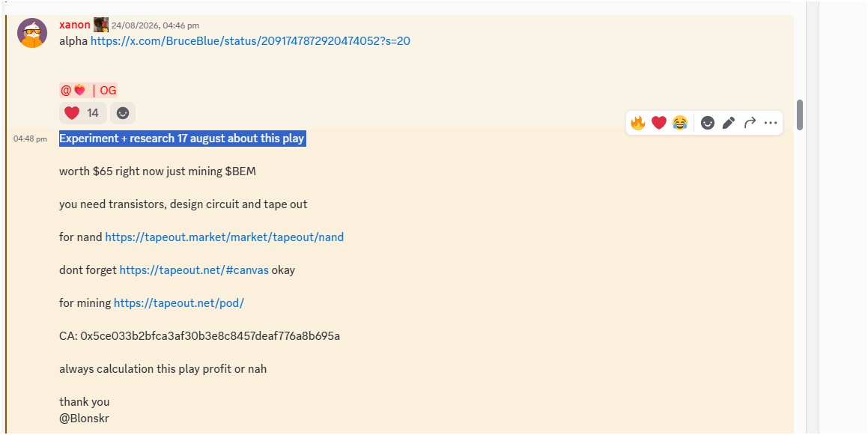Image resolution: width=868 pixels, height=435 pixels.
Task: Click the contract address 0x5ce033b2bfca3af30b3e8c8457deaf776a8b695a
Action: click(210, 336)
